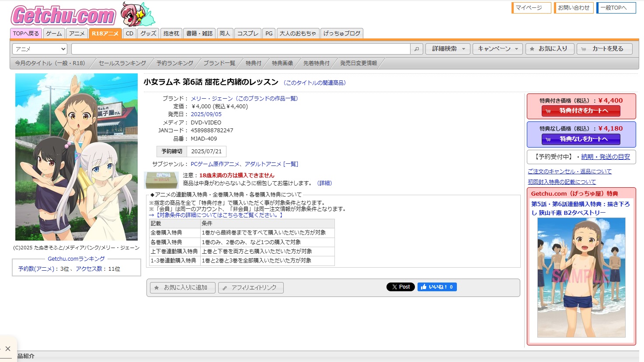Open the 抱き枕 tab

pos(171,34)
